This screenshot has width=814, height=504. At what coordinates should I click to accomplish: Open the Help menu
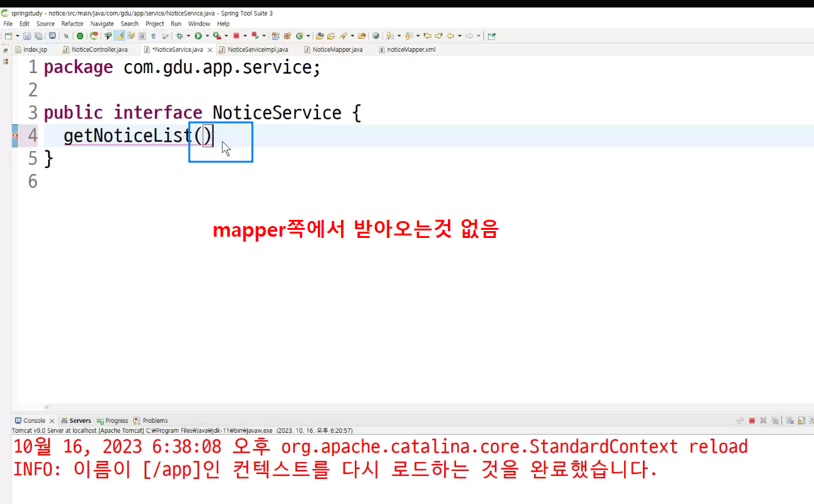coord(224,24)
